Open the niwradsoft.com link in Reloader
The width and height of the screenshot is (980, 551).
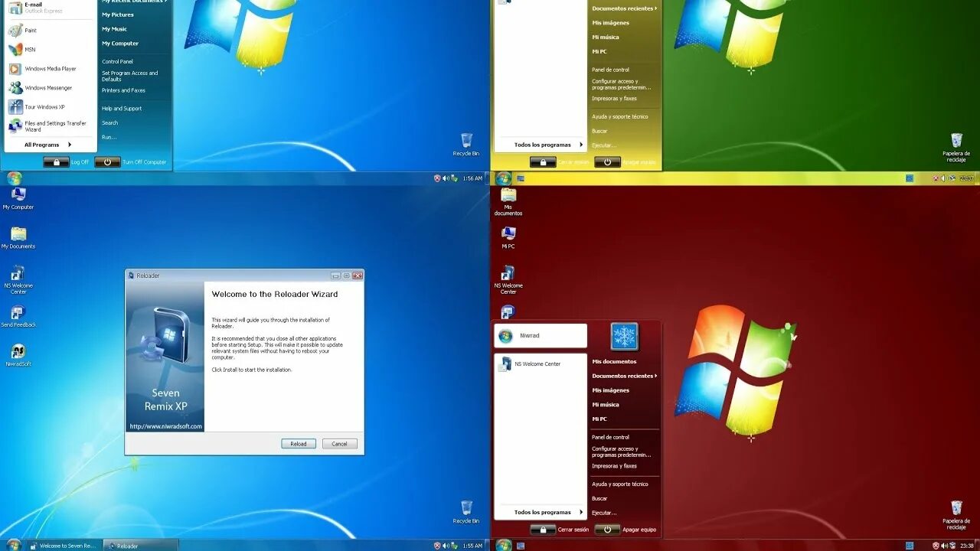coord(165,426)
